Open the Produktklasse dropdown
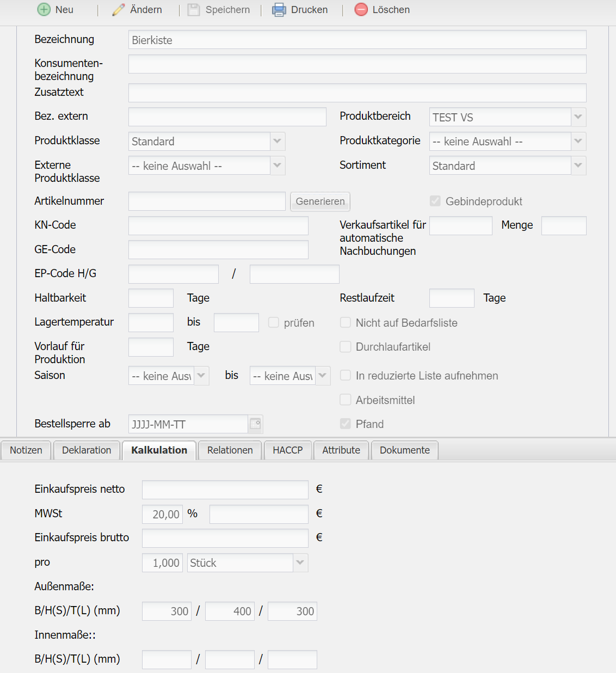The image size is (616, 673). 278,142
